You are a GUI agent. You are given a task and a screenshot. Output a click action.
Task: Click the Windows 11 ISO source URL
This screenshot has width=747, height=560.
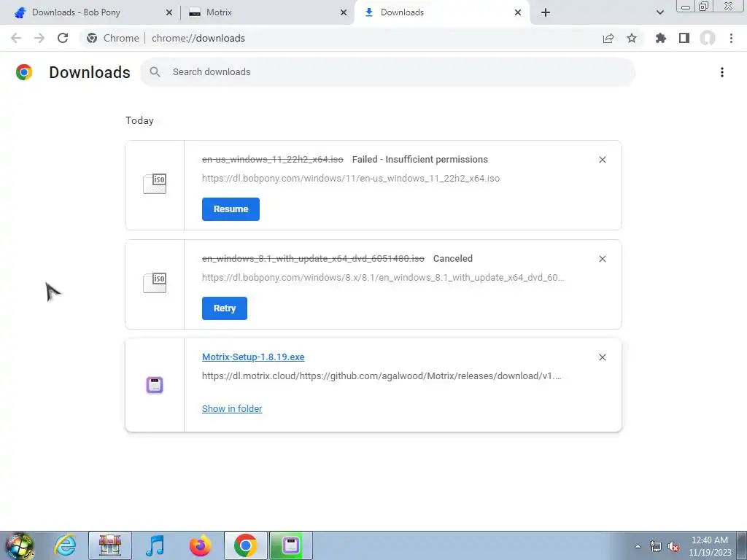pos(351,179)
